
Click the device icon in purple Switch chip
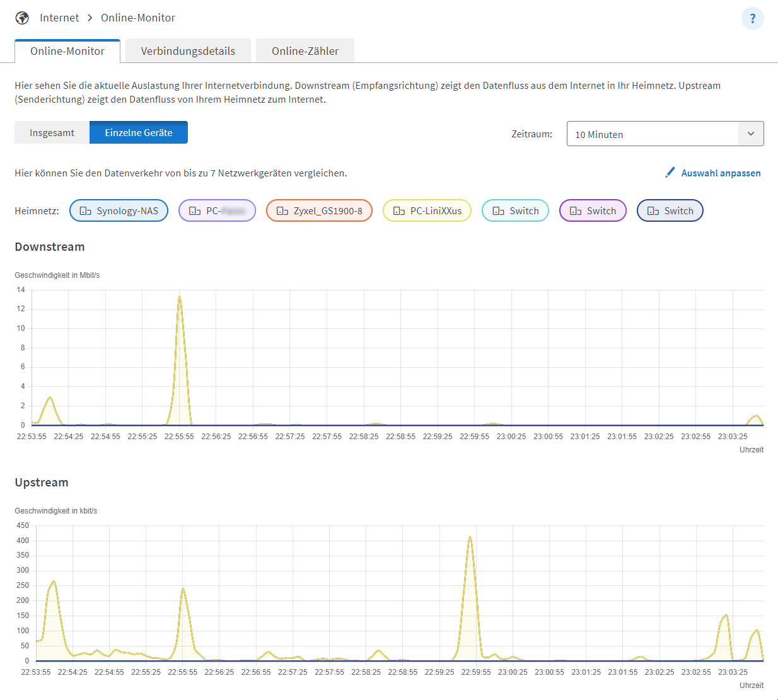point(576,211)
